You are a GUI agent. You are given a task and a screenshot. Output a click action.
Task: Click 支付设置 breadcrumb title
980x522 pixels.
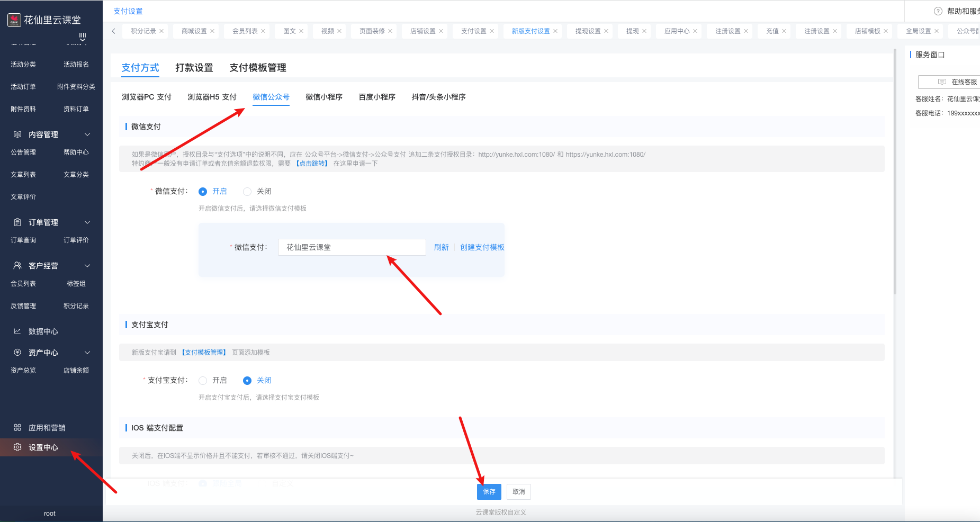128,11
